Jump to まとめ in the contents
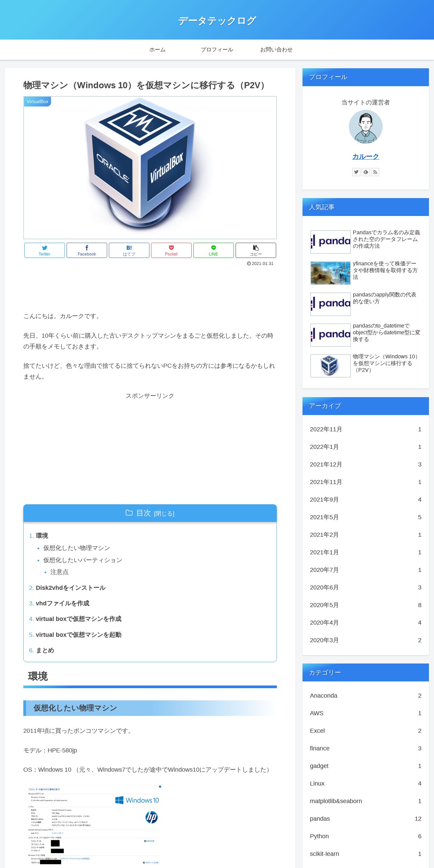Viewport: 434px width, 868px height. coord(45,650)
